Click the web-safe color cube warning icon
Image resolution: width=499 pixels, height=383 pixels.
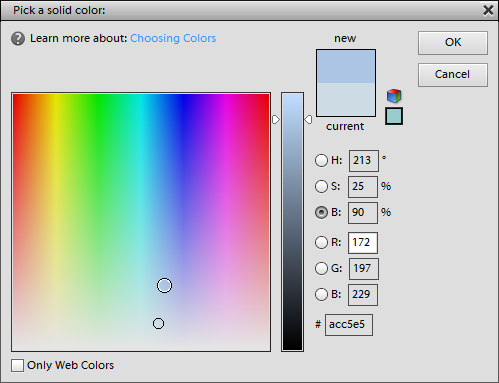pyautogui.click(x=394, y=96)
